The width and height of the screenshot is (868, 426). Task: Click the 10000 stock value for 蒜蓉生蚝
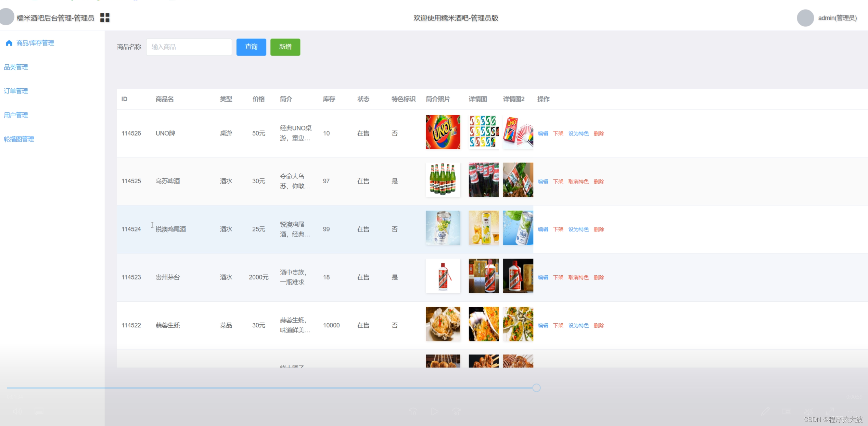coord(331,325)
